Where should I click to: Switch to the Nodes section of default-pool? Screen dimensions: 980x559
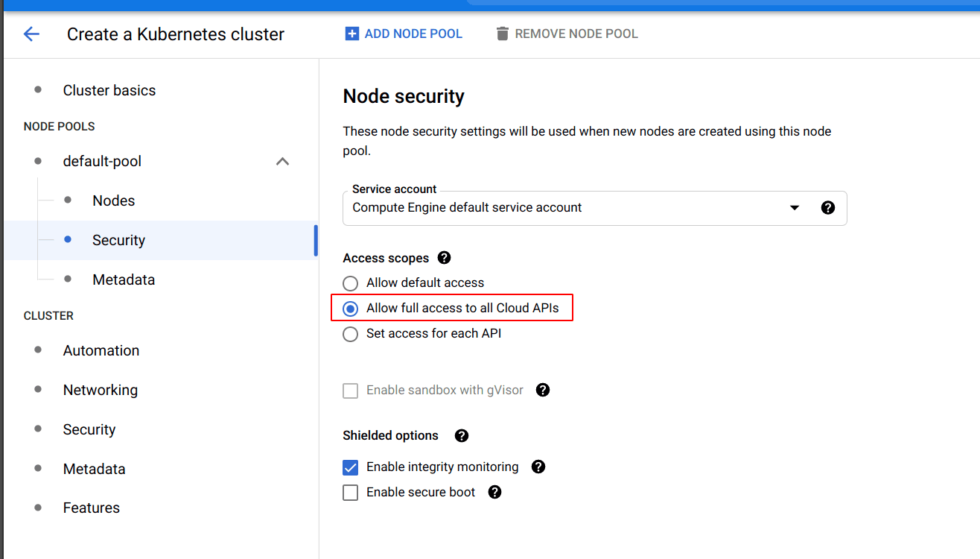click(x=113, y=200)
